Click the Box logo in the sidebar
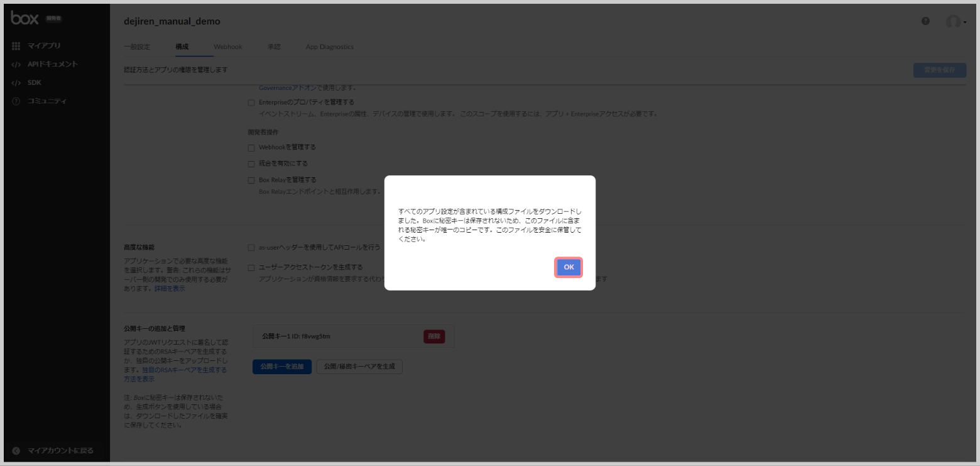The image size is (980, 466). point(25,18)
